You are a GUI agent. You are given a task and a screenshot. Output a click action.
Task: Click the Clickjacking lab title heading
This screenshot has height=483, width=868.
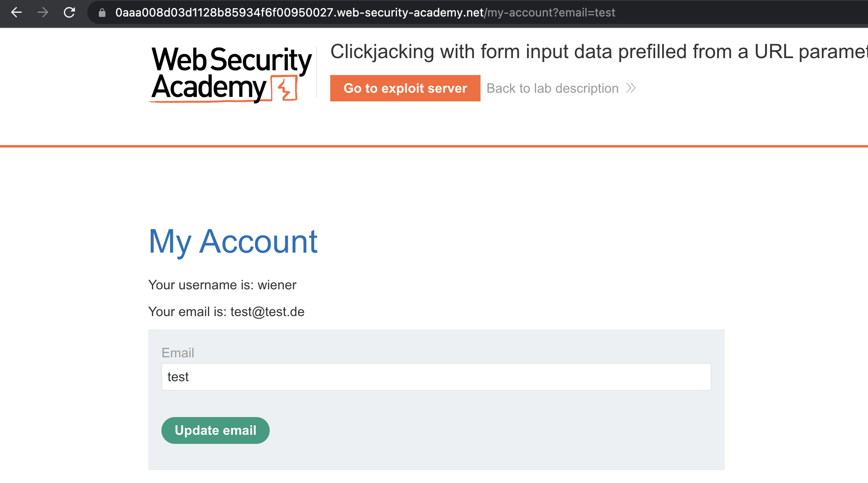coord(597,52)
